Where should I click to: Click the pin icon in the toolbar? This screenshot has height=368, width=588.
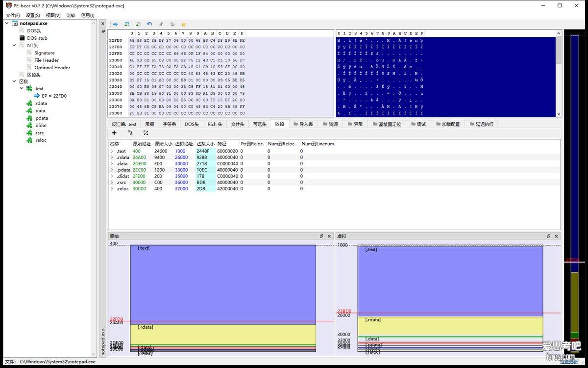[x=161, y=24]
